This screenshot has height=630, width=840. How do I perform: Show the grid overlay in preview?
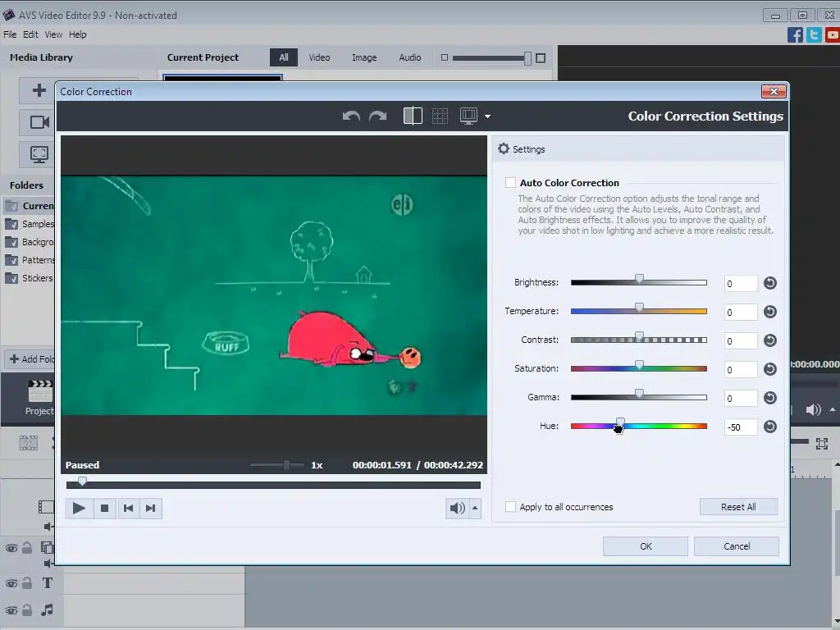pyautogui.click(x=440, y=116)
